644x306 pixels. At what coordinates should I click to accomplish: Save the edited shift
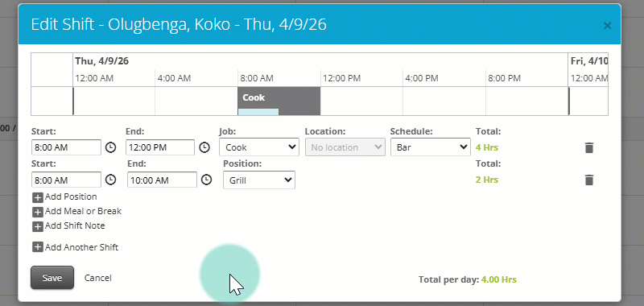point(52,278)
